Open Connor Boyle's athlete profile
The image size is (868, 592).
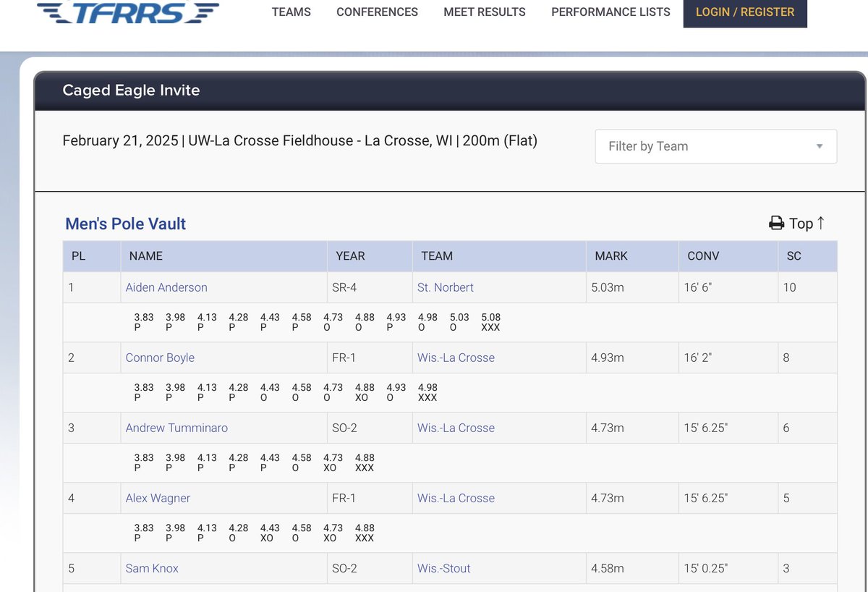160,358
